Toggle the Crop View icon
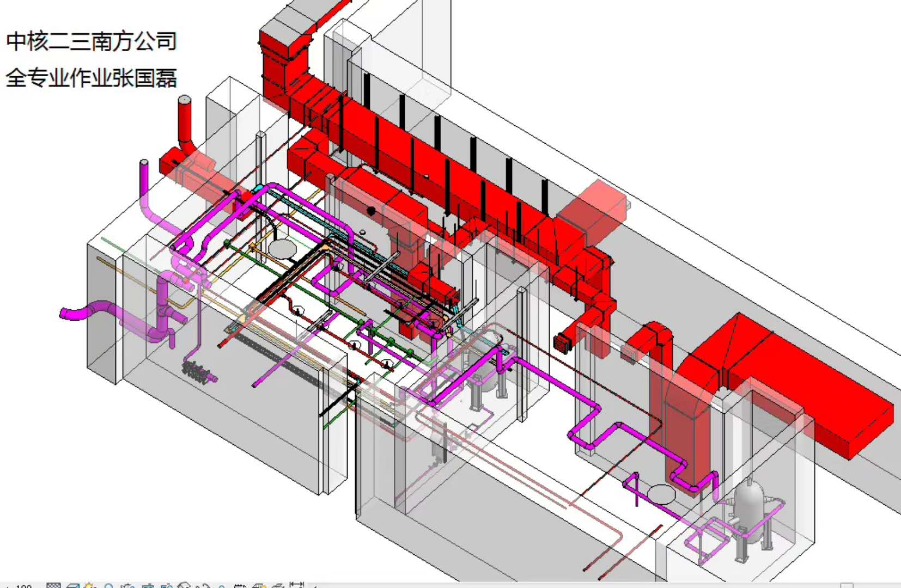Image resolution: width=901 pixels, height=588 pixels. click(x=147, y=586)
